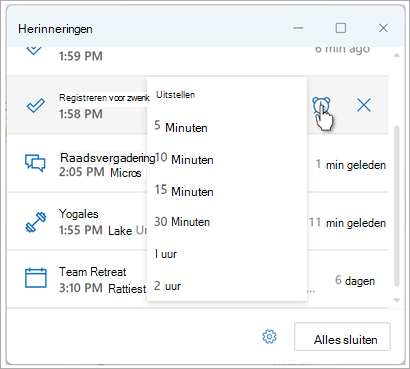Open reminder settings gear icon
Screen dimensions: 410x369
tap(269, 336)
